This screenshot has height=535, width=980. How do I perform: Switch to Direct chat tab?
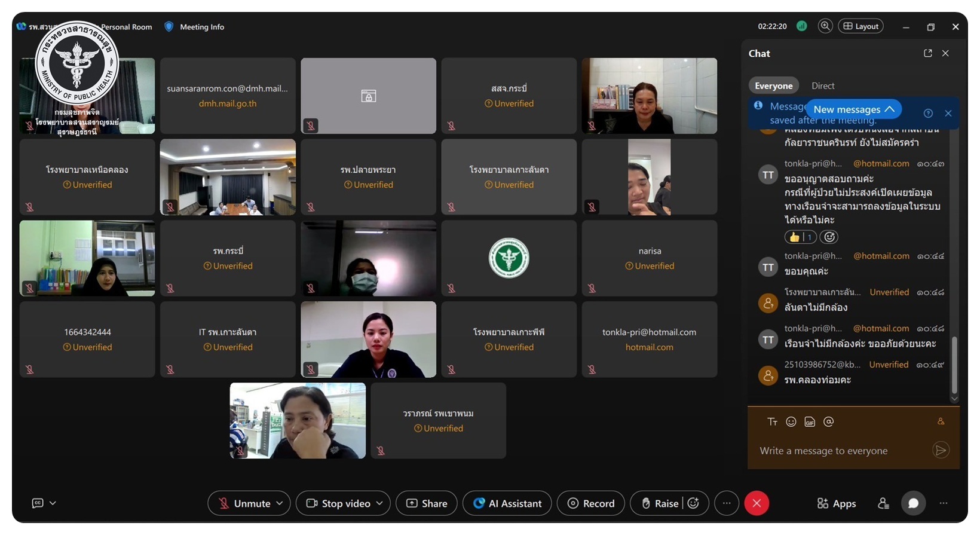point(823,85)
